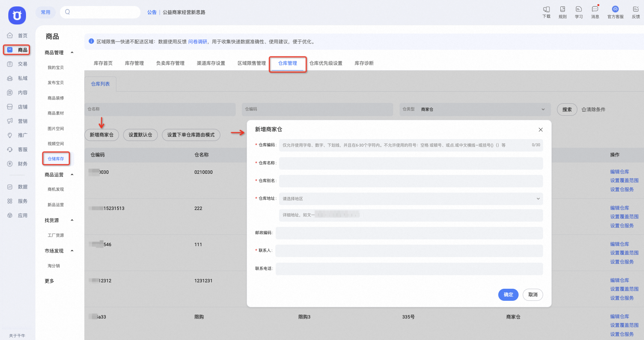This screenshot has height=340, width=644.
Task: Open the 反馈 feedback icon
Action: click(636, 9)
